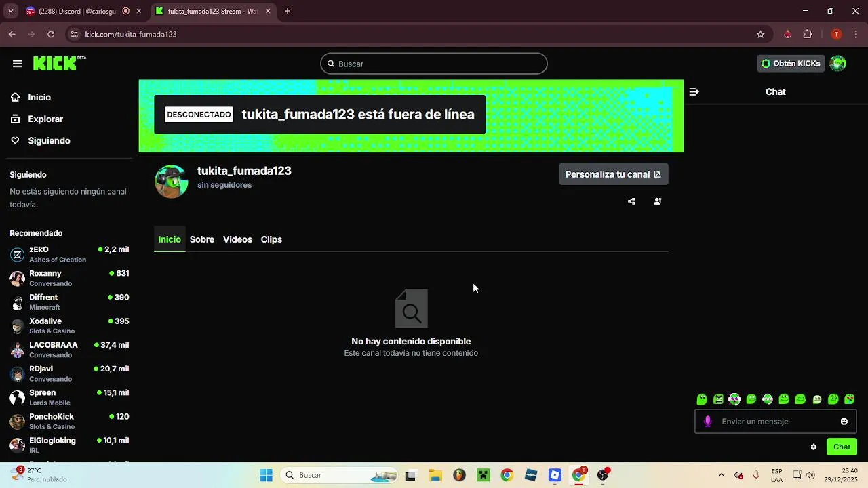Reload the page with refresh icon

(x=51, y=34)
